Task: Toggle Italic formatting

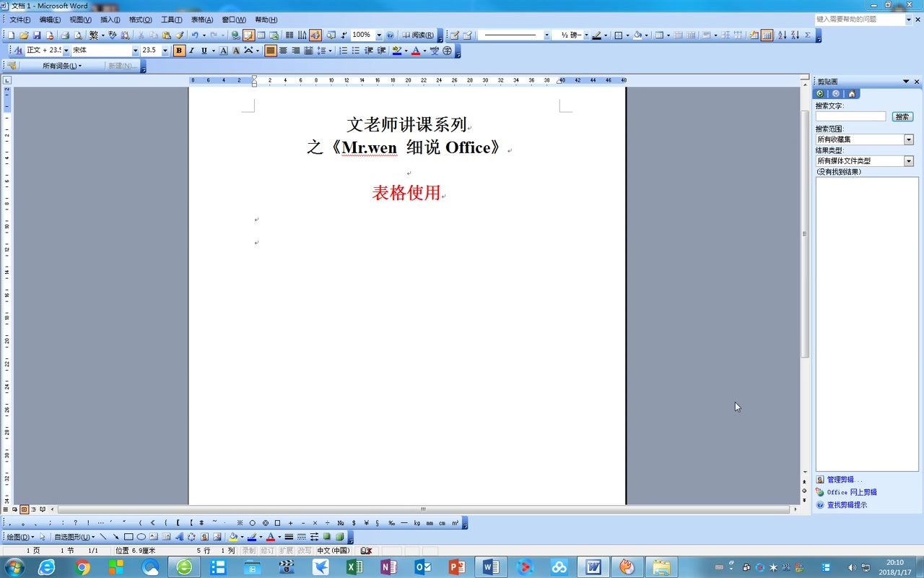Action: coord(192,51)
